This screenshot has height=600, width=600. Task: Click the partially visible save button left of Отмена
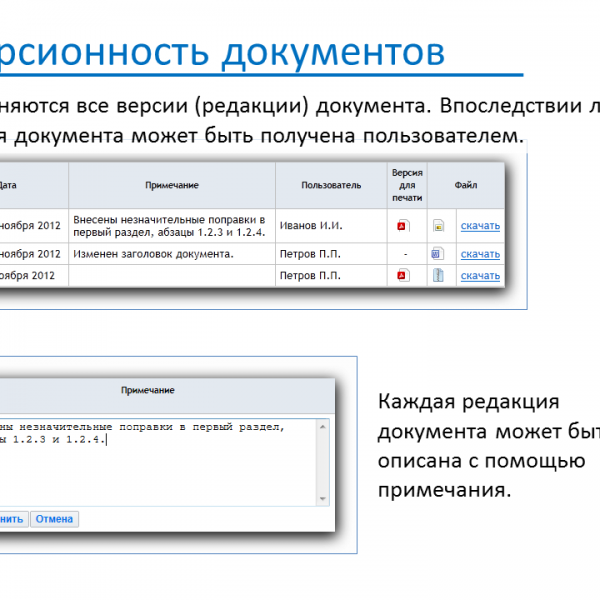pos(12,519)
